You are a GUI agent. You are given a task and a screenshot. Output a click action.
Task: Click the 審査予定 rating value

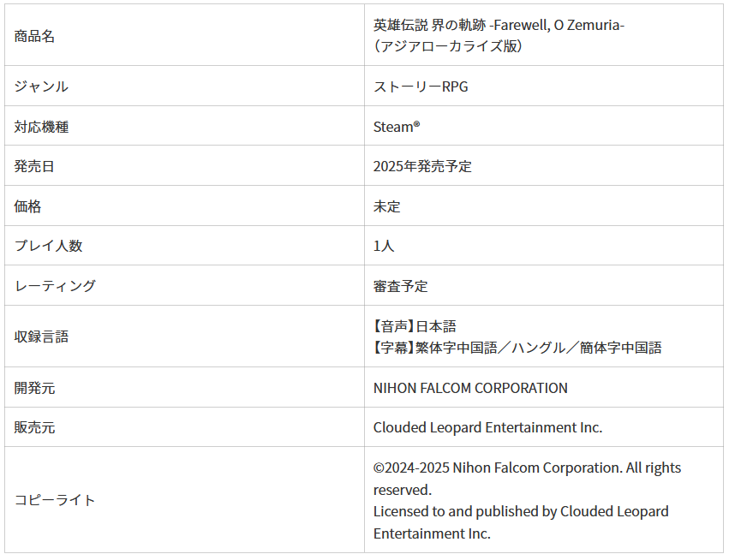point(400,286)
